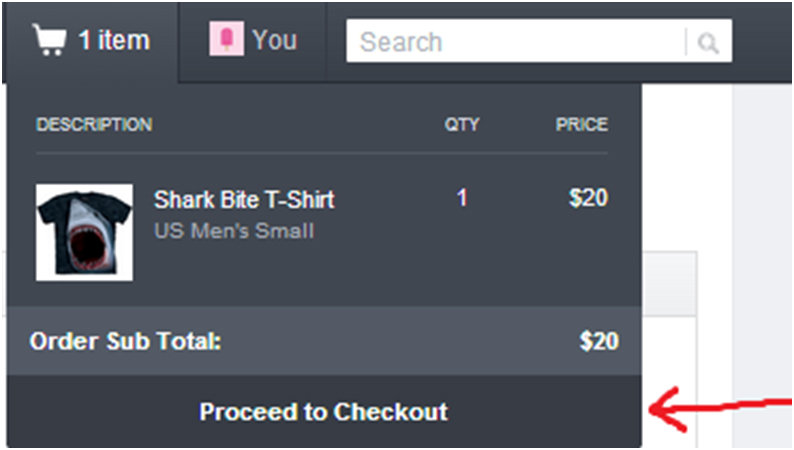
Task: Click the $20 price in the item row
Action: pos(588,198)
